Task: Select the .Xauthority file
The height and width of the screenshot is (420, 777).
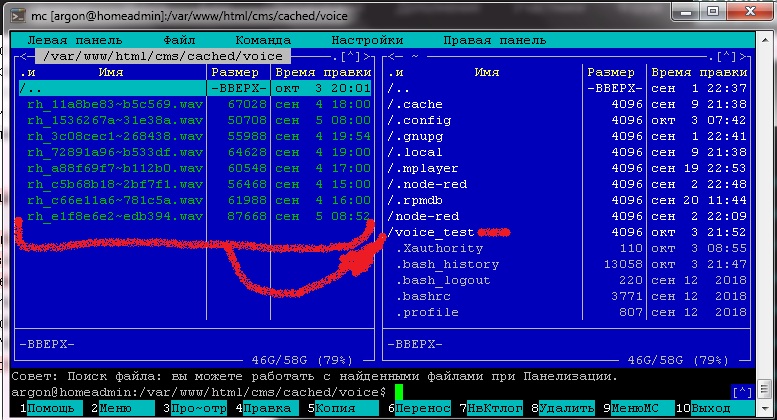Action: (x=439, y=248)
